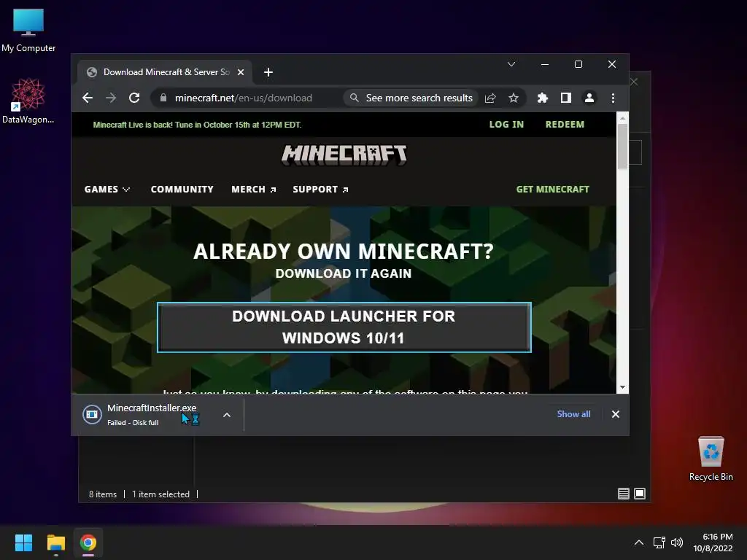Click the lock icon in address bar
Image resolution: width=747 pixels, height=560 pixels.
pyautogui.click(x=163, y=98)
